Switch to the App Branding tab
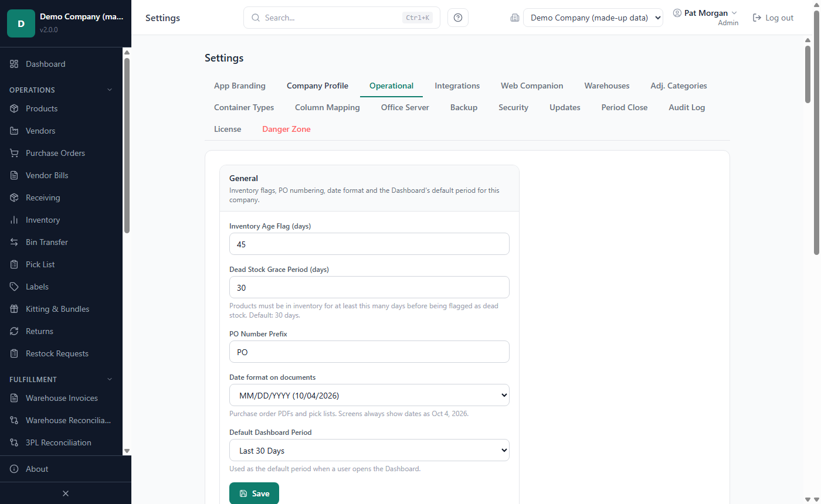 coord(240,86)
